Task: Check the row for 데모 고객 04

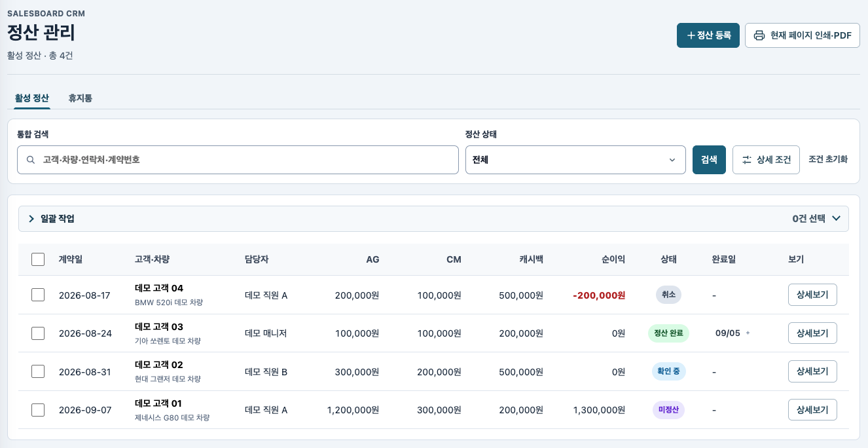Action: [x=38, y=295]
